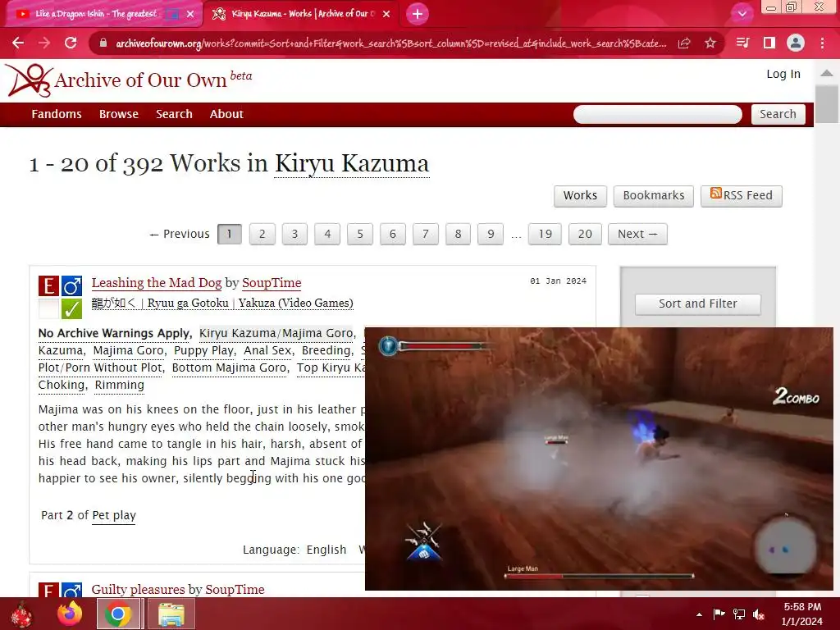Screen dimensions: 840x630
Task: Open a new tab with plus button
Action: click(x=418, y=14)
